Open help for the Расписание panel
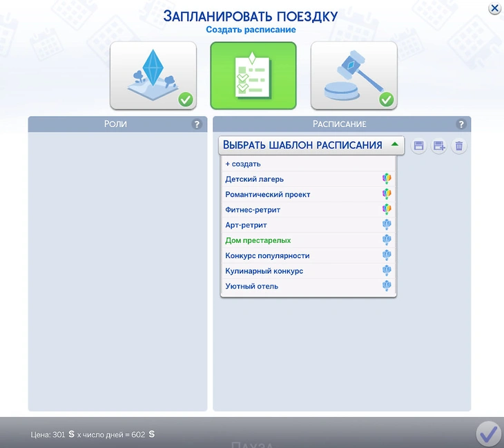Screen dimensions: 504x448 pos(461,124)
